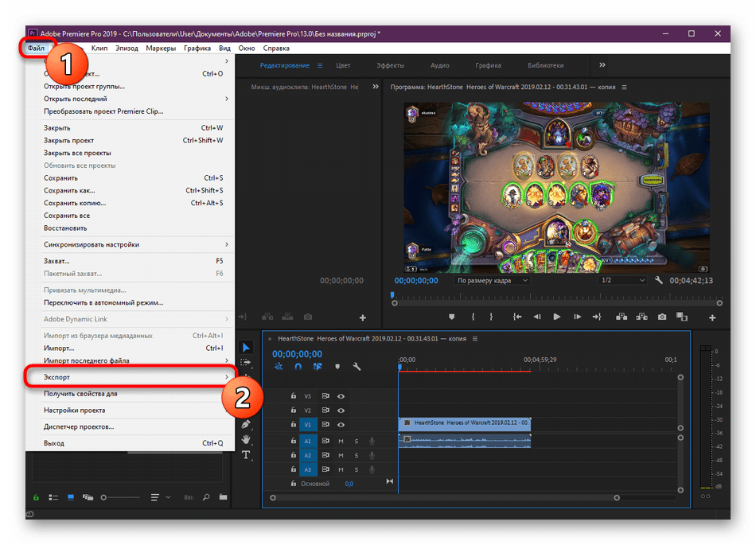The image size is (756, 545).
Task: Choose 'Сохранить как...' from File menu
Action: pos(131,190)
